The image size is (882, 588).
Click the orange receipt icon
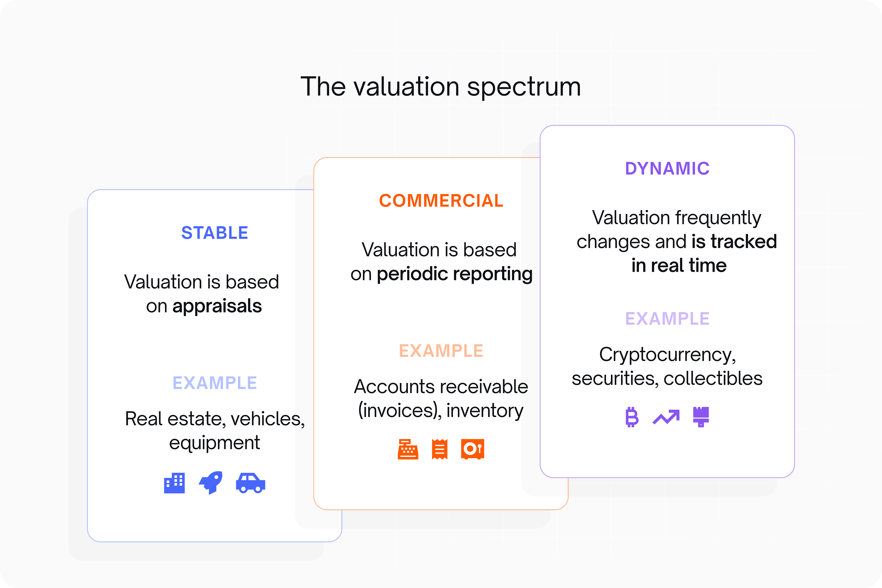pos(440,449)
